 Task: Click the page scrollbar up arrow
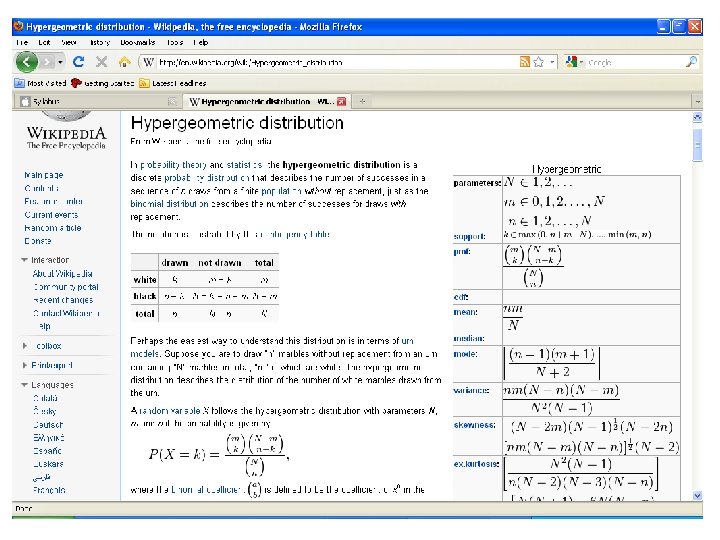point(698,118)
